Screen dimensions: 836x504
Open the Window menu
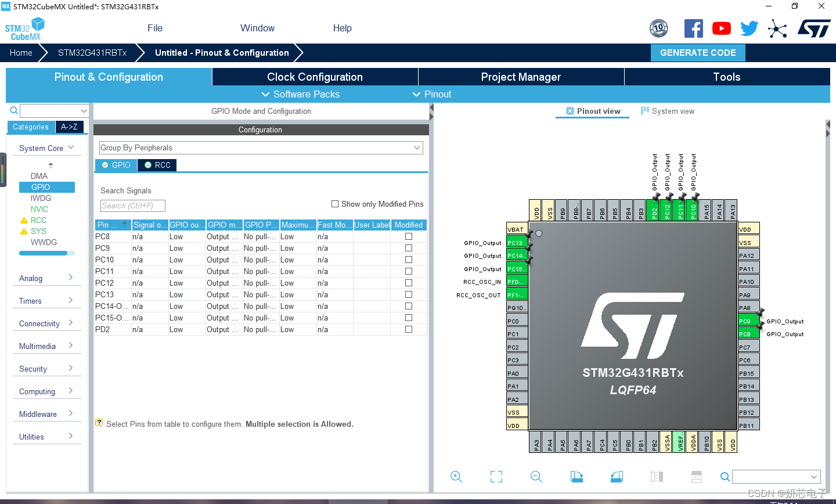coord(257,28)
